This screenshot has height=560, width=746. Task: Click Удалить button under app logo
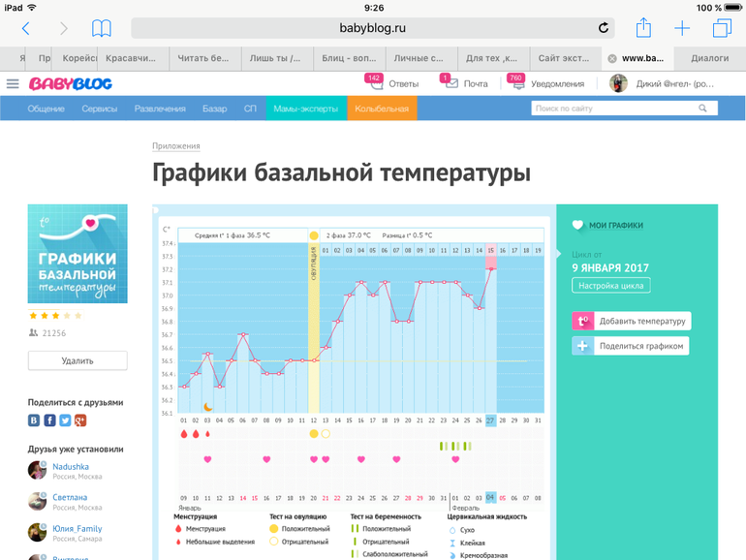coord(78,360)
